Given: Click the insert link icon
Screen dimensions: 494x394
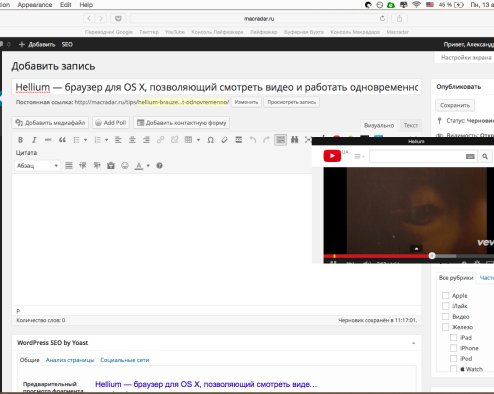Looking at the screenshot, I should tap(160, 140).
